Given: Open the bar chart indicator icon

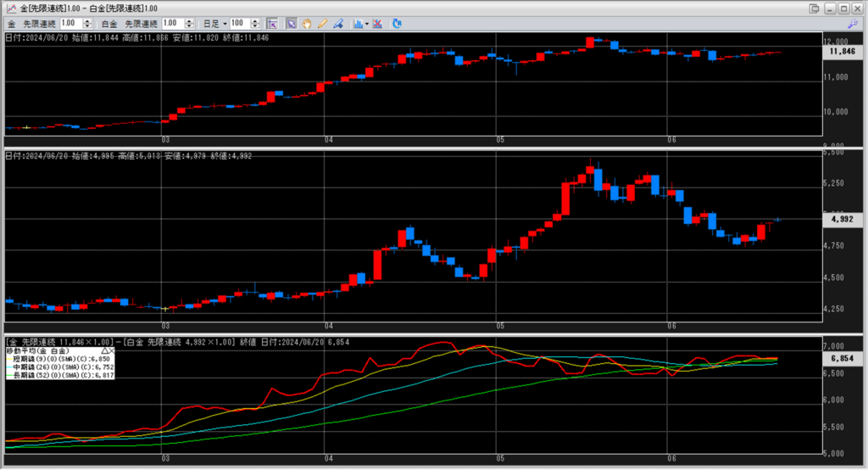Looking at the screenshot, I should 358,23.
